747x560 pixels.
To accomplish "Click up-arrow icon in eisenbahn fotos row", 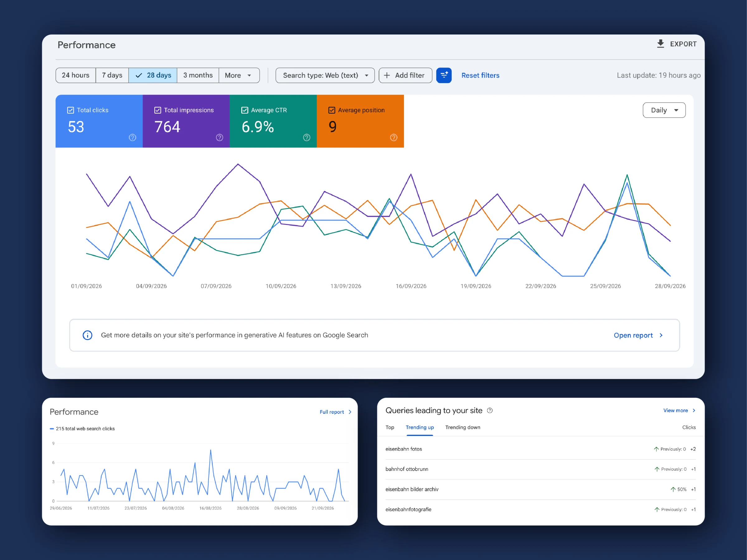I will click(656, 449).
